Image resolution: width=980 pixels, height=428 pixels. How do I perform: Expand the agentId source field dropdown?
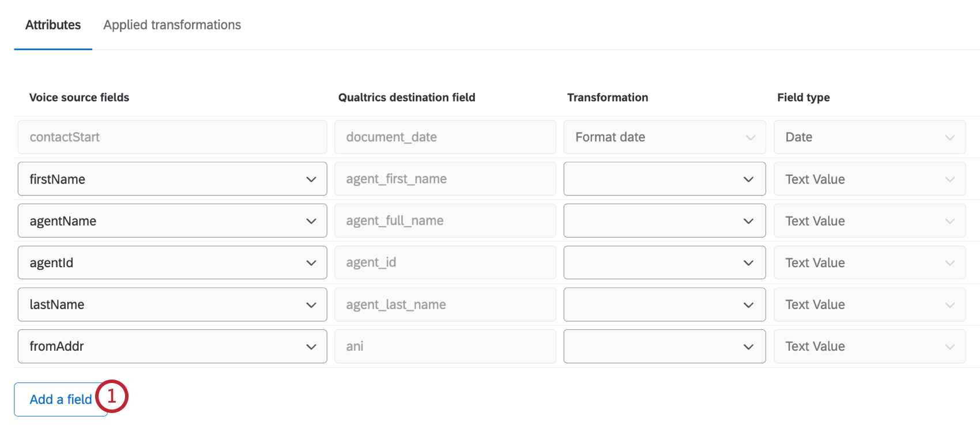coord(172,262)
